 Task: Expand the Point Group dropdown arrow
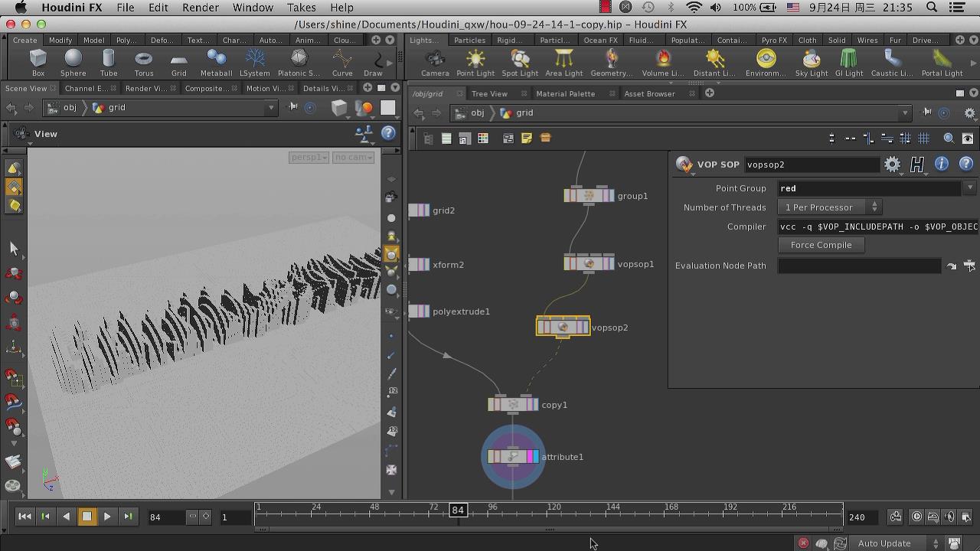[x=969, y=188]
